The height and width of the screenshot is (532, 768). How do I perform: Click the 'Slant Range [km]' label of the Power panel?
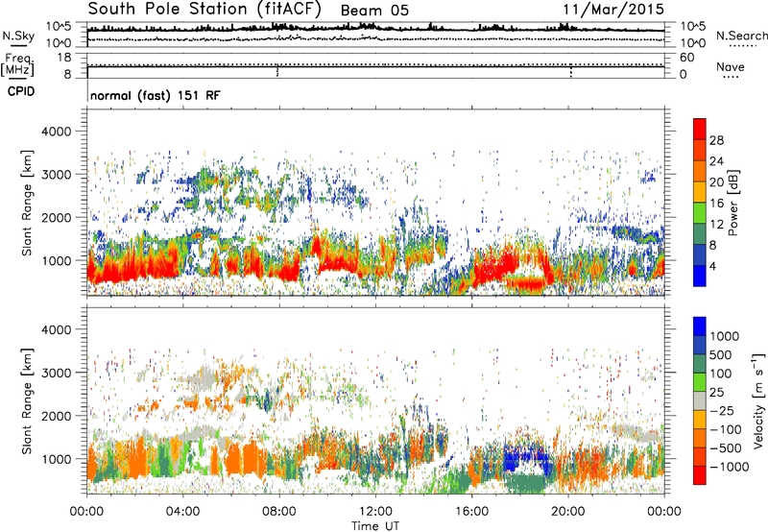[x=27, y=203]
